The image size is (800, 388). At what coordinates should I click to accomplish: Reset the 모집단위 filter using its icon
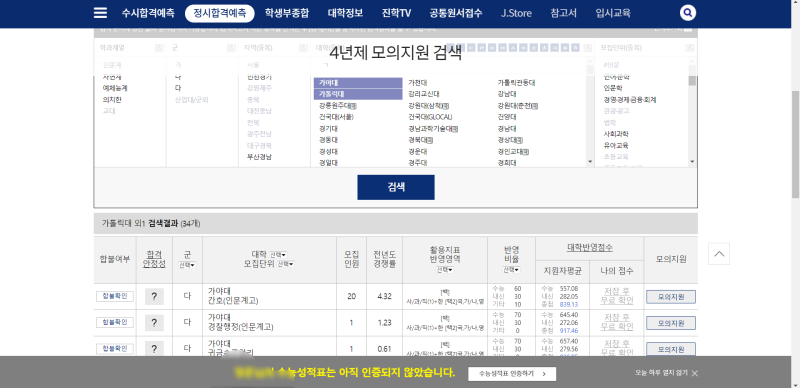(x=690, y=48)
